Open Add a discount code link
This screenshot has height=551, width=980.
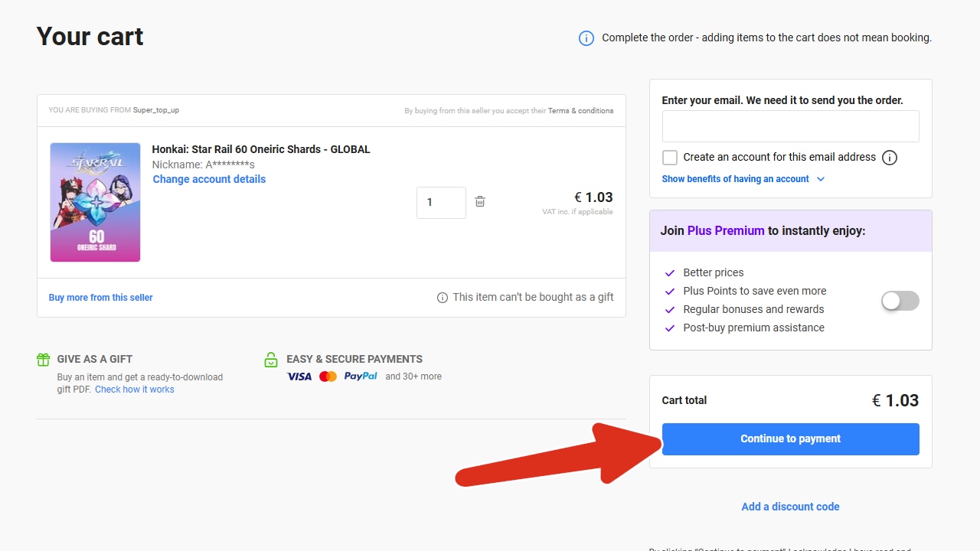click(x=790, y=507)
